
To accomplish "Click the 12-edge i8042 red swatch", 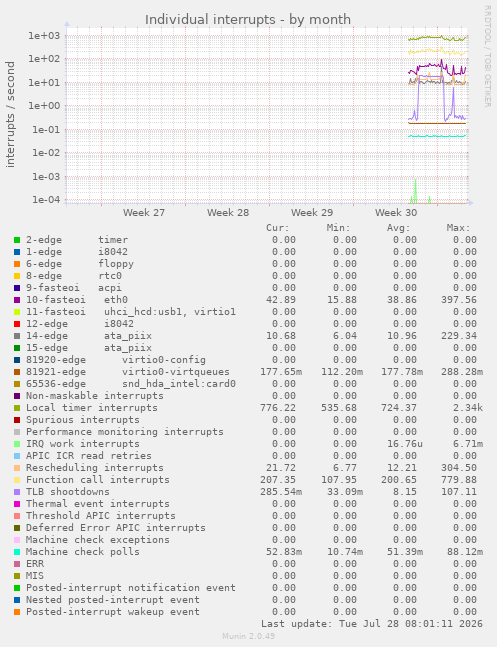I will [x=17, y=324].
